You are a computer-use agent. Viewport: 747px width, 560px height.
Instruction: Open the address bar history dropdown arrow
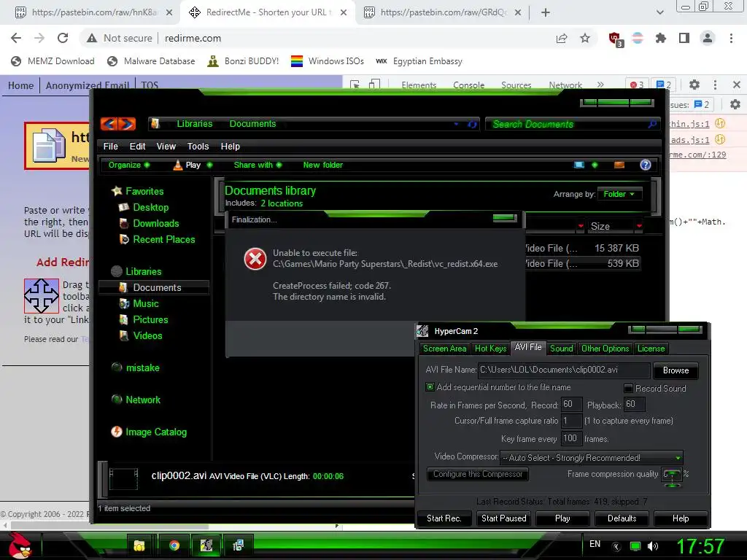click(x=456, y=124)
